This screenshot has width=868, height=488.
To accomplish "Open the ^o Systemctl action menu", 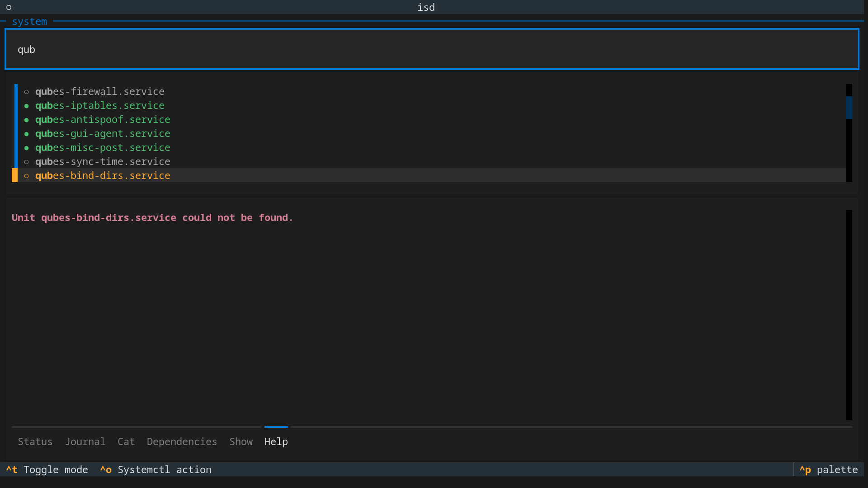I will [156, 469].
